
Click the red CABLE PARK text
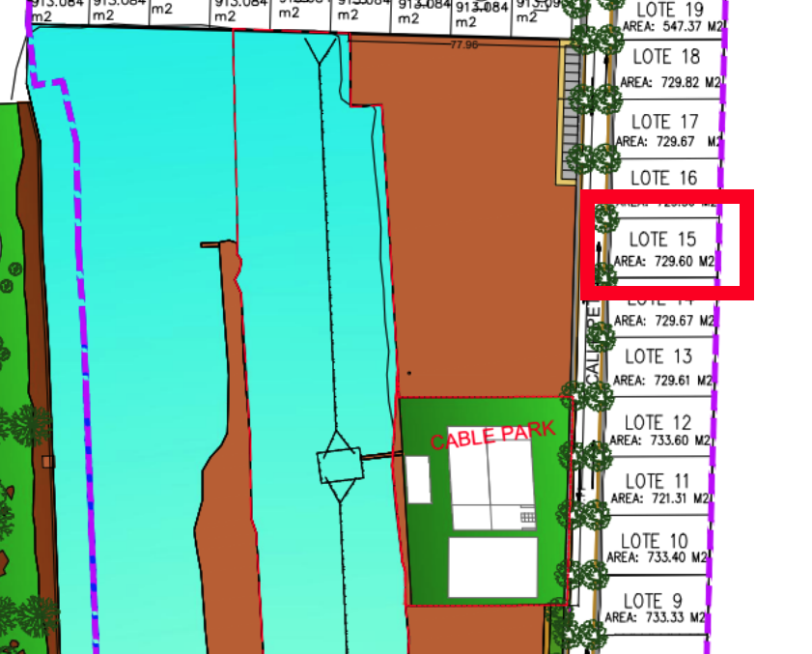tap(492, 434)
